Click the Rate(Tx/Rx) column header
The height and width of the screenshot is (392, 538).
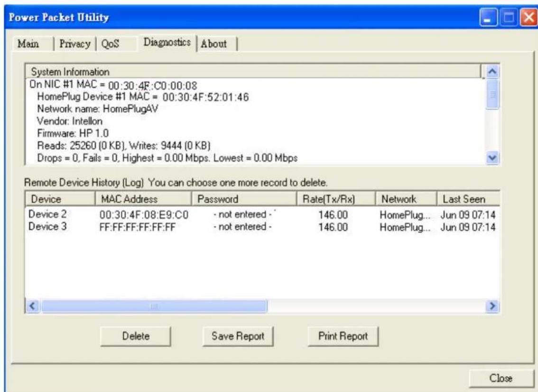pyautogui.click(x=336, y=199)
